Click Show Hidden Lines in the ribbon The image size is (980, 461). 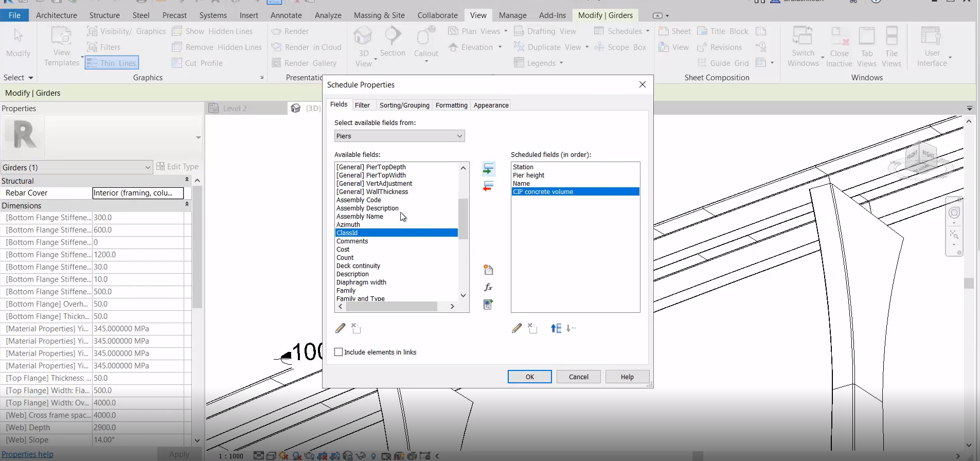pyautogui.click(x=212, y=31)
